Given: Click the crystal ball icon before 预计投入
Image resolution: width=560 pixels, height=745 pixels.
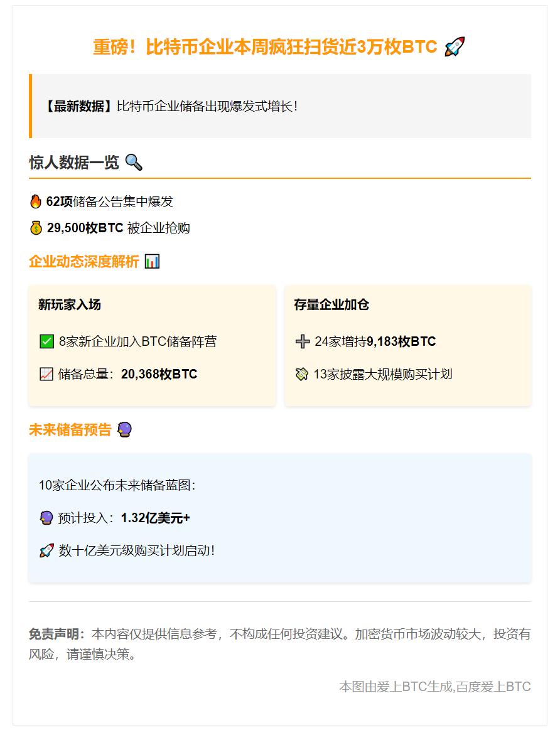Looking at the screenshot, I should point(46,518).
